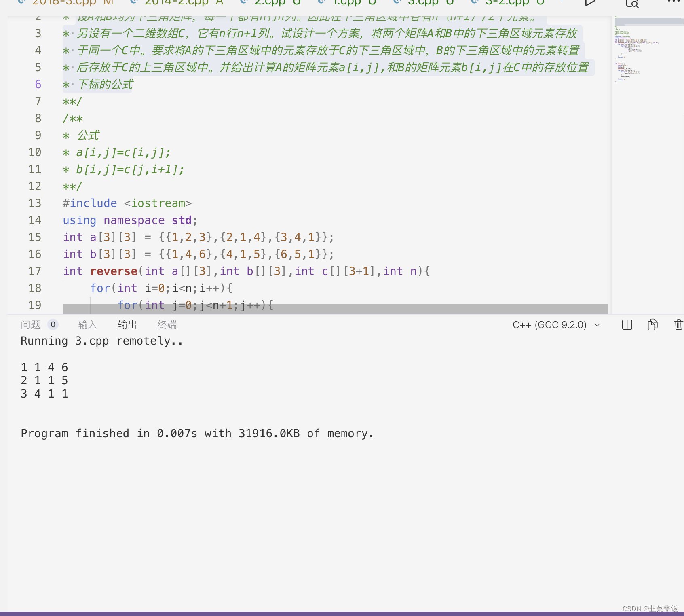Click the comment line starting '另设有一个二维数组C'
Image resolution: width=684 pixels, height=616 pixels.
[320, 34]
